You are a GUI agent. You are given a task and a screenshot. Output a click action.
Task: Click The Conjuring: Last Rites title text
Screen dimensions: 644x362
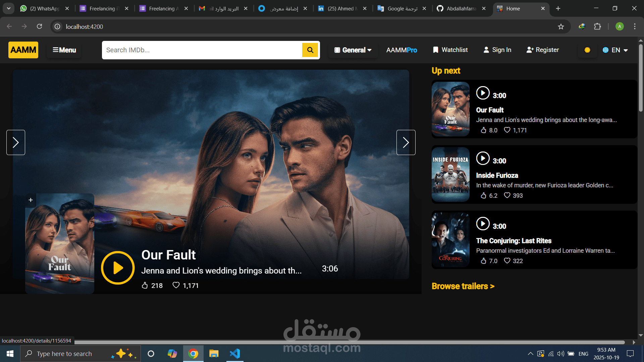point(514,241)
